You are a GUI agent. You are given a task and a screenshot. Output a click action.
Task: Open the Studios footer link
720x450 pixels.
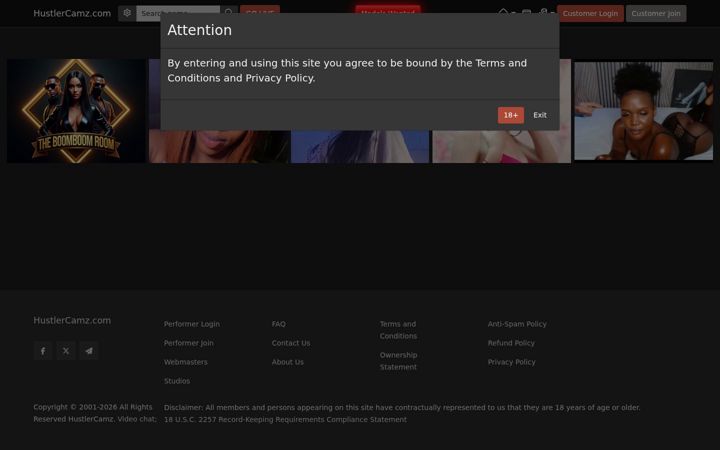177,381
